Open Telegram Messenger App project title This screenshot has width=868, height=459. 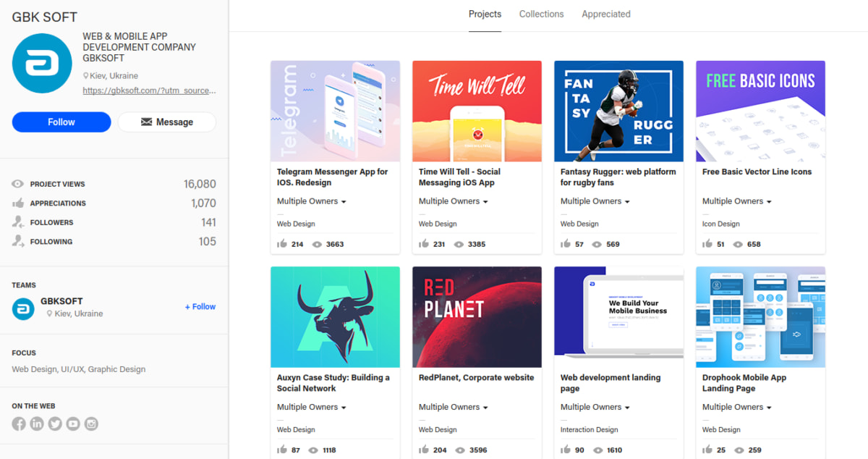(x=333, y=177)
